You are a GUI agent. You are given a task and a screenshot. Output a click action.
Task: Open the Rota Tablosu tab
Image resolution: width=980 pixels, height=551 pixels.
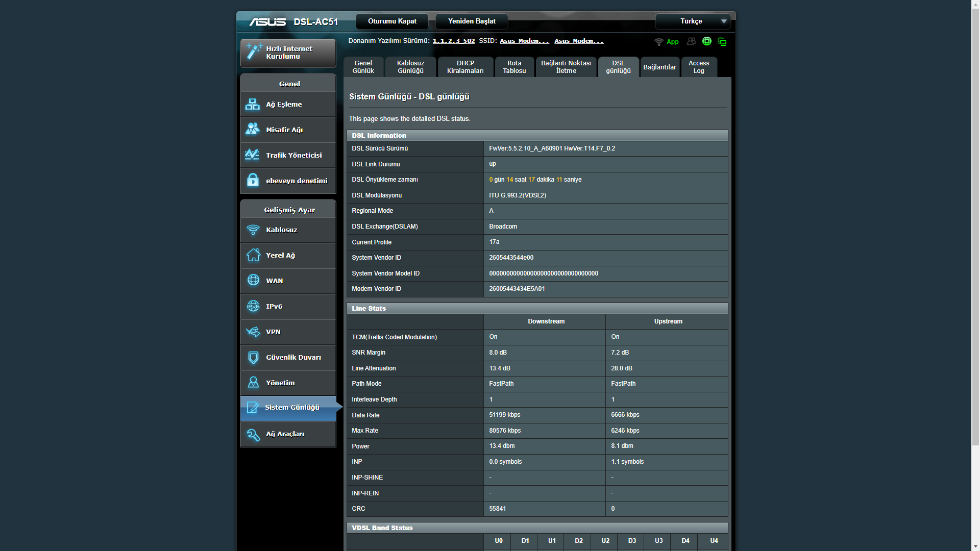[x=514, y=67]
